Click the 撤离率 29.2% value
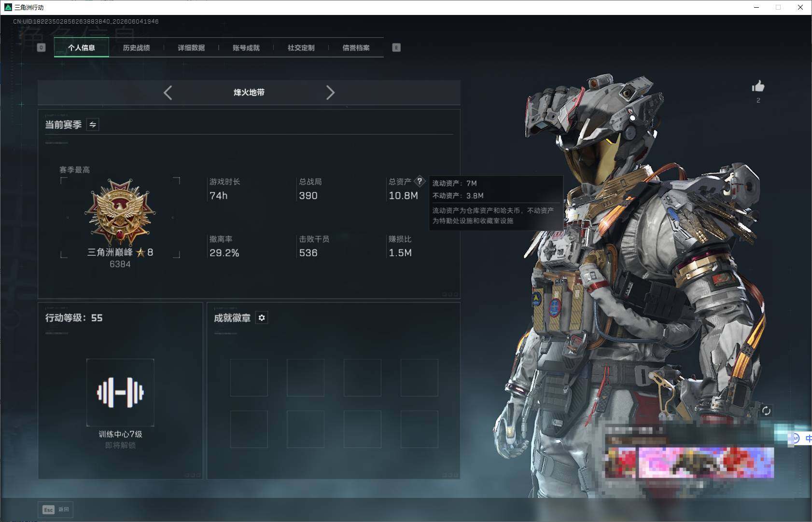This screenshot has width=812, height=522. (x=224, y=253)
